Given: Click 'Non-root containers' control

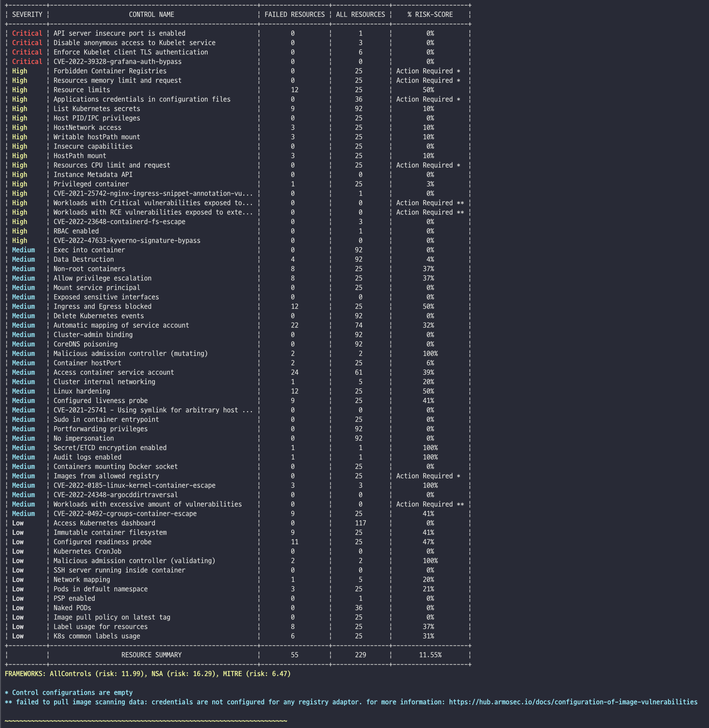Looking at the screenshot, I should (89, 269).
